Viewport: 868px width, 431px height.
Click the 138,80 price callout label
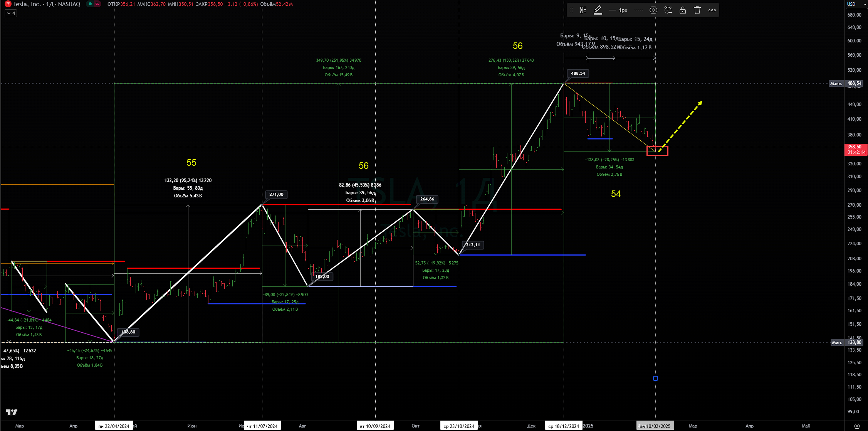click(128, 332)
